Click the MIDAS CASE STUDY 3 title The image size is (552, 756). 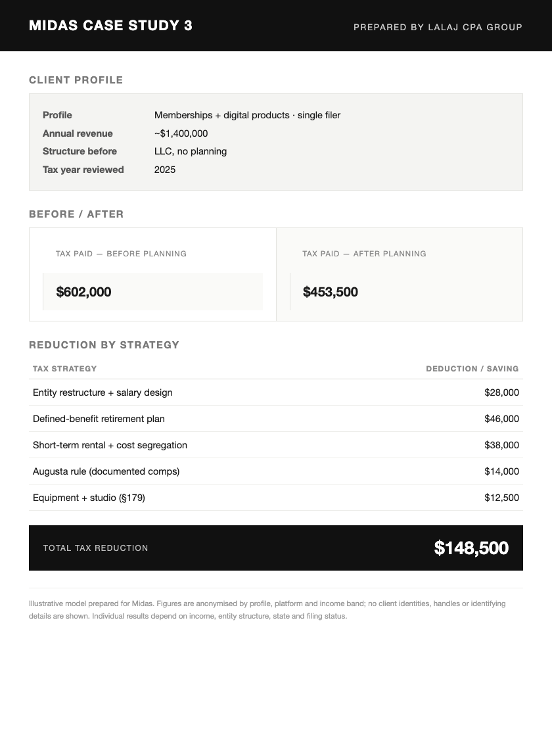(x=110, y=26)
